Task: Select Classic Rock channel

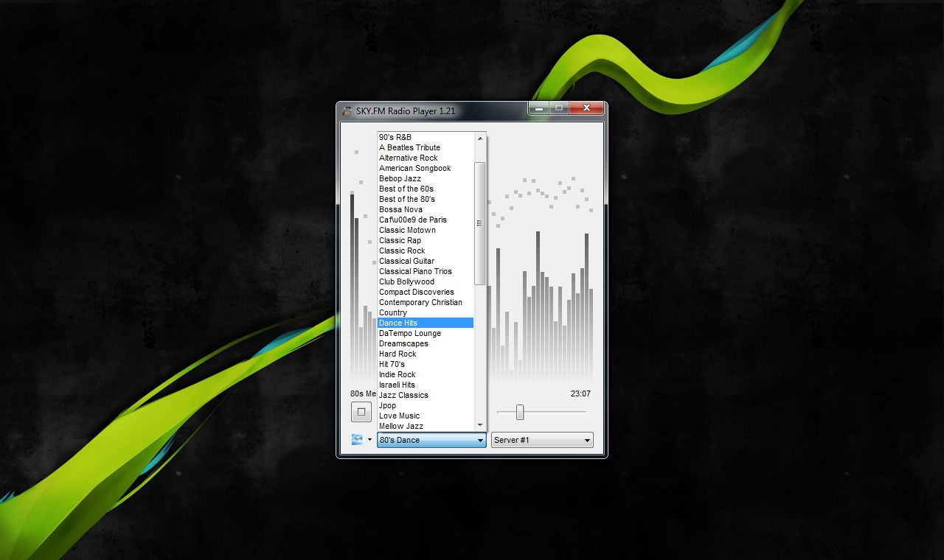Action: [x=425, y=251]
